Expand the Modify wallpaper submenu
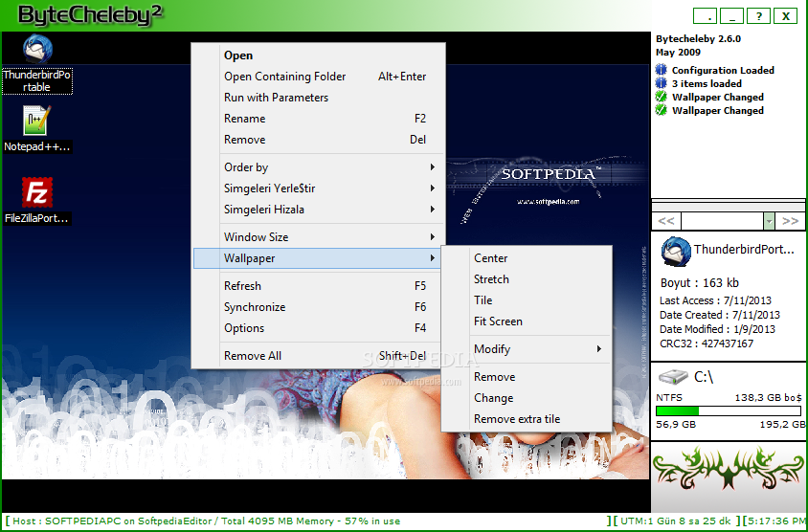The height and width of the screenshot is (532, 808). 527,349
